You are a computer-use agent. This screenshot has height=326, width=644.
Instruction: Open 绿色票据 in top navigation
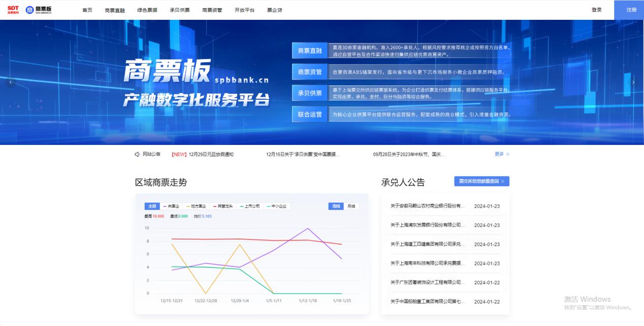pyautogui.click(x=147, y=10)
